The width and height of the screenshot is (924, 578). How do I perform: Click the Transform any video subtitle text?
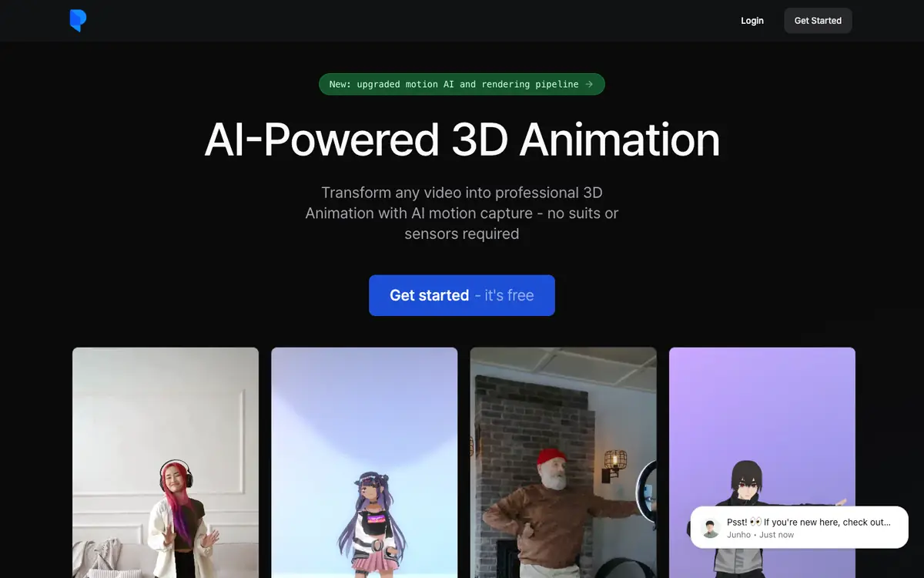pyautogui.click(x=462, y=213)
